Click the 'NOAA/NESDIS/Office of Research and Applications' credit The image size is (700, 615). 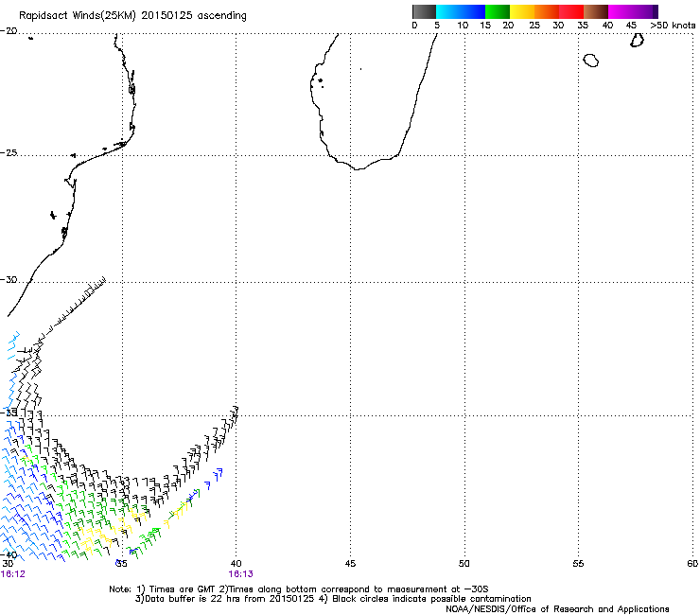[x=557, y=608]
